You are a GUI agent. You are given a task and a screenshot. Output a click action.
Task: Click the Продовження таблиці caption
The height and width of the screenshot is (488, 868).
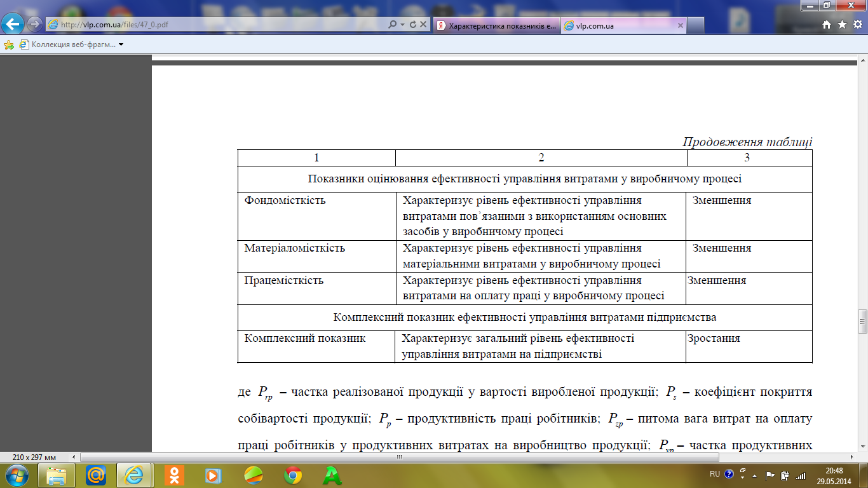click(747, 142)
